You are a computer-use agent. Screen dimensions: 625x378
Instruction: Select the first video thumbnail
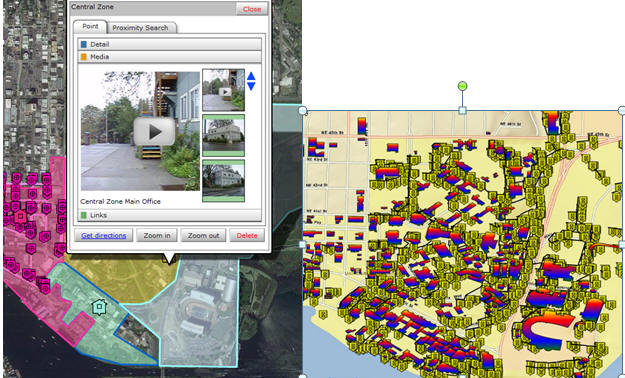(x=223, y=90)
